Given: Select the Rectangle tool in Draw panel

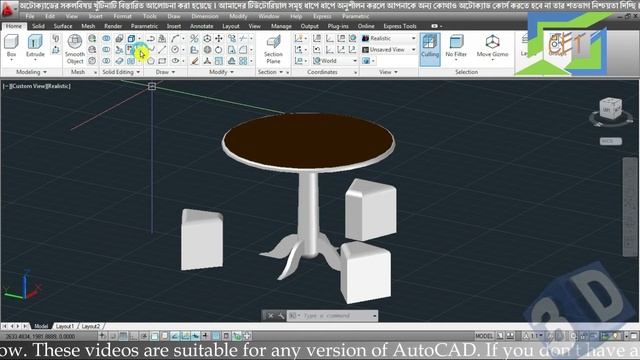Looking at the screenshot, I should pos(162,61).
